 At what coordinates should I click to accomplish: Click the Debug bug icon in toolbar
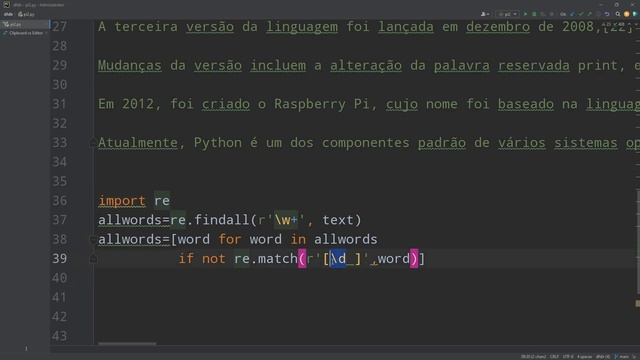click(x=534, y=14)
